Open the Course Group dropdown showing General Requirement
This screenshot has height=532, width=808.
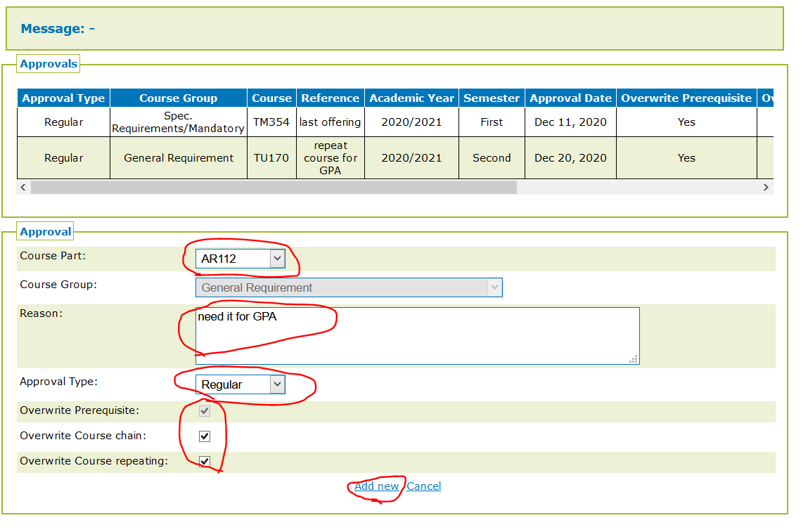349,287
